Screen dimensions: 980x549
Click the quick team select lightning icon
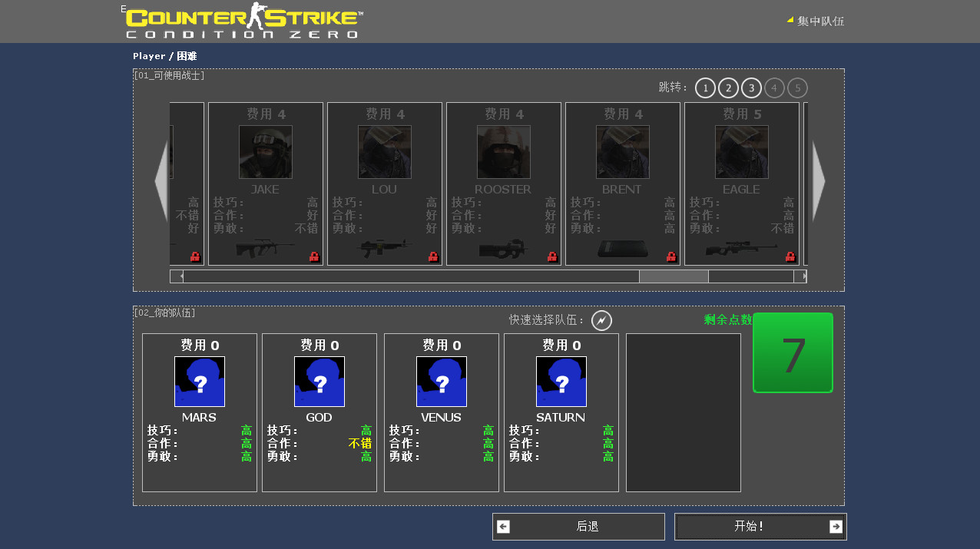(601, 320)
